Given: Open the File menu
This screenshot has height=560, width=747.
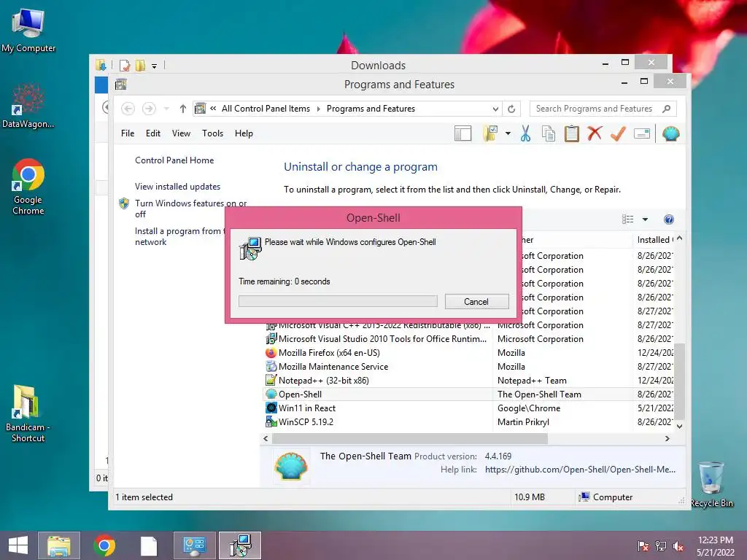Looking at the screenshot, I should click(x=128, y=134).
